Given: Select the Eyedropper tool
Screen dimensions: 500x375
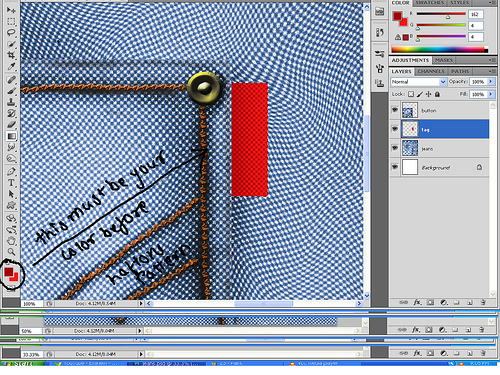Looking at the screenshot, I should click(x=11, y=66).
